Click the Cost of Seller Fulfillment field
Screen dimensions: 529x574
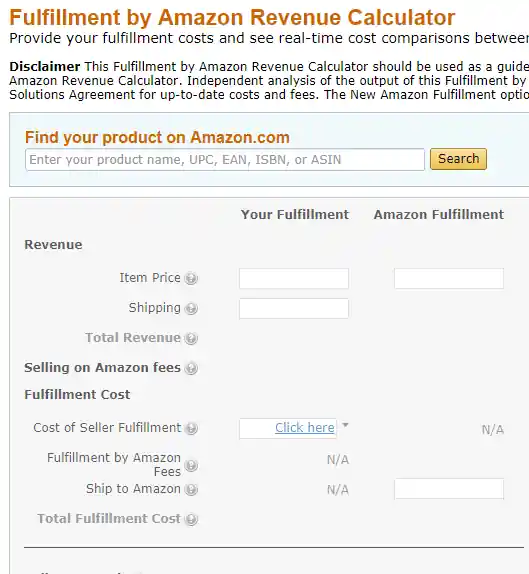288,429
